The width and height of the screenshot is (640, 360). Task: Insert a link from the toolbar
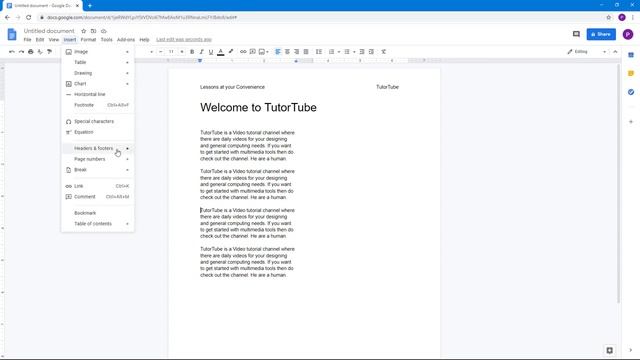tap(243, 52)
